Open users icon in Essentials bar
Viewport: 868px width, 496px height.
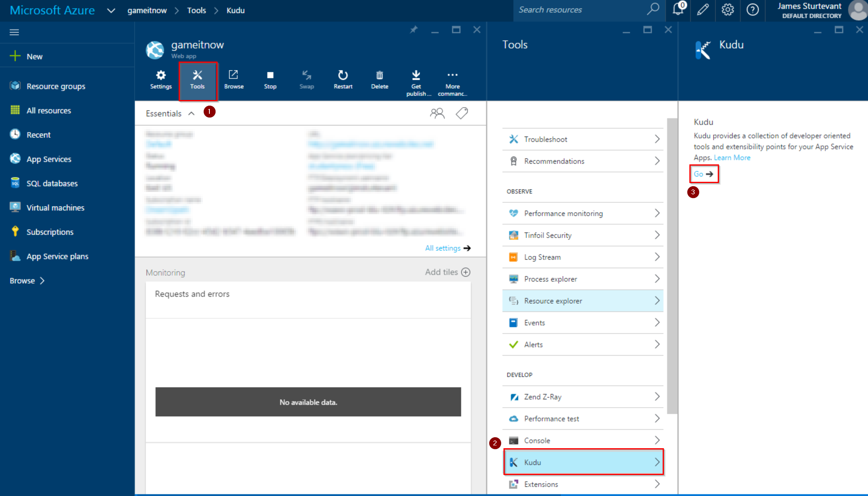[437, 113]
